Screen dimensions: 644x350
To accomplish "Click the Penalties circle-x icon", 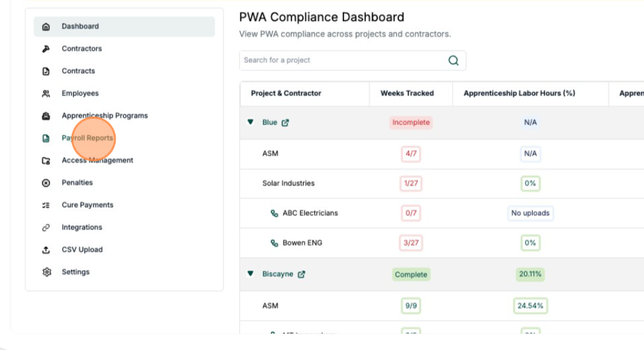I will coord(45,183).
